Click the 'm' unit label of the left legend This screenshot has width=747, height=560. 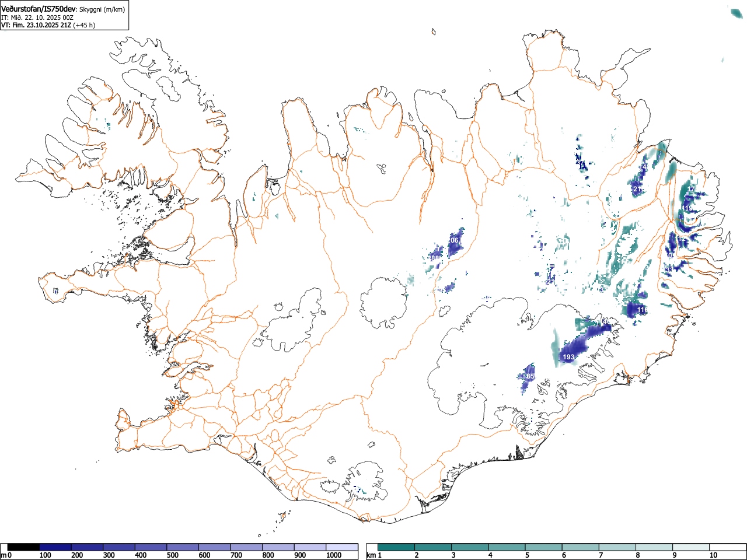click(4, 555)
